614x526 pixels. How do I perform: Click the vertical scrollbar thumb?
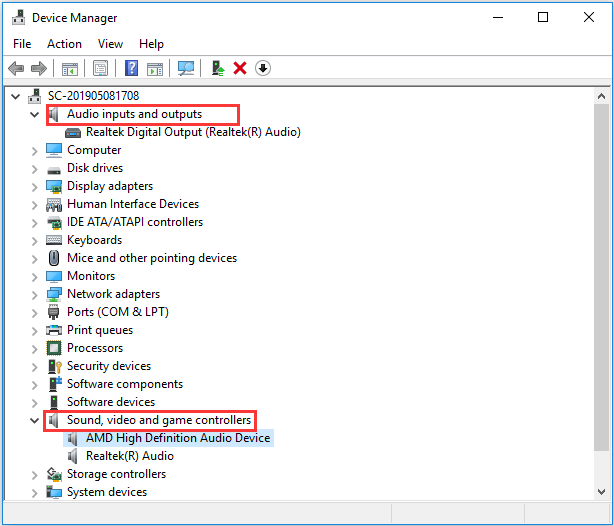click(x=601, y=277)
